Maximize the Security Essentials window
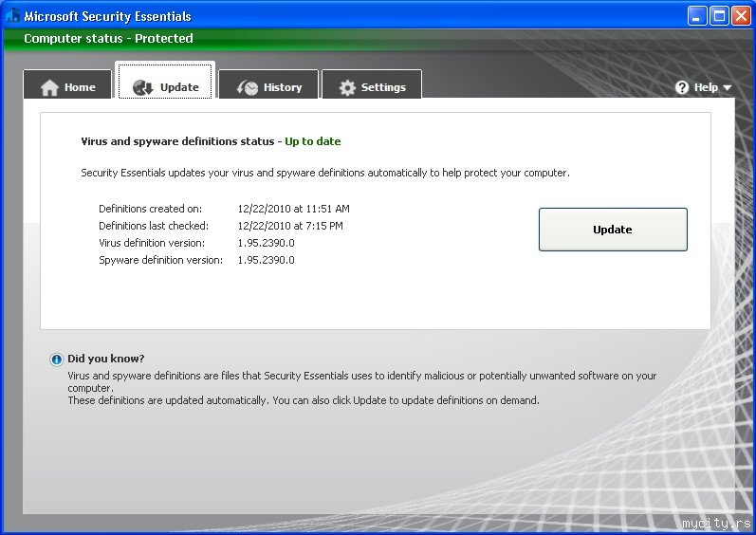 click(719, 16)
